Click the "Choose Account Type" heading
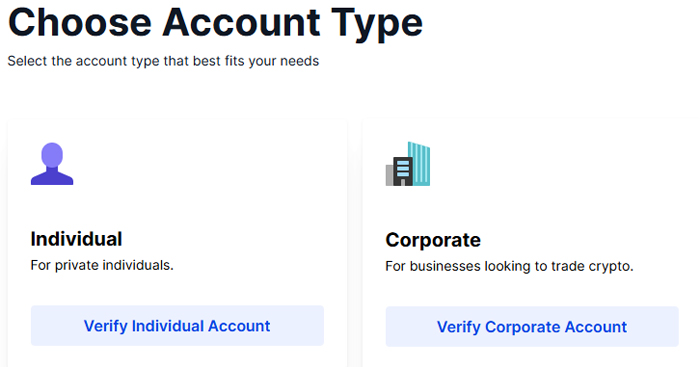The height and width of the screenshot is (367, 700). [x=215, y=23]
